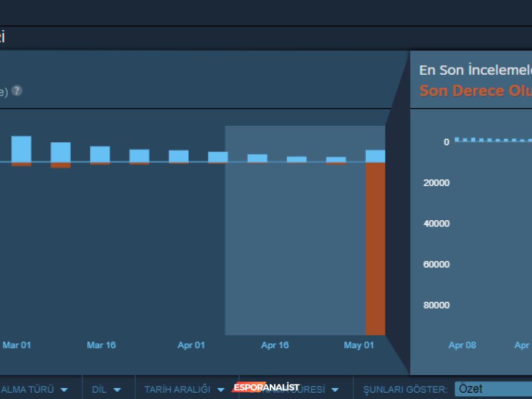Follow the Son Derece Olumsuz summary link
This screenshot has height=399, width=532.
tap(475, 90)
